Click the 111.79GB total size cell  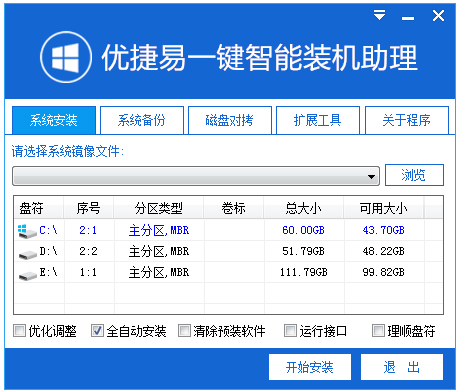304,273
